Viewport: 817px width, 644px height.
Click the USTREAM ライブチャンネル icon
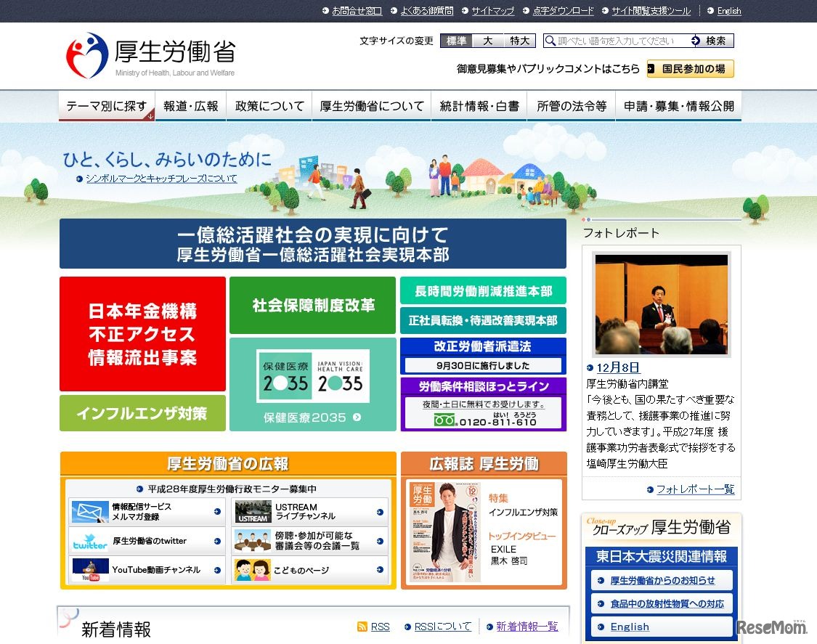click(253, 510)
